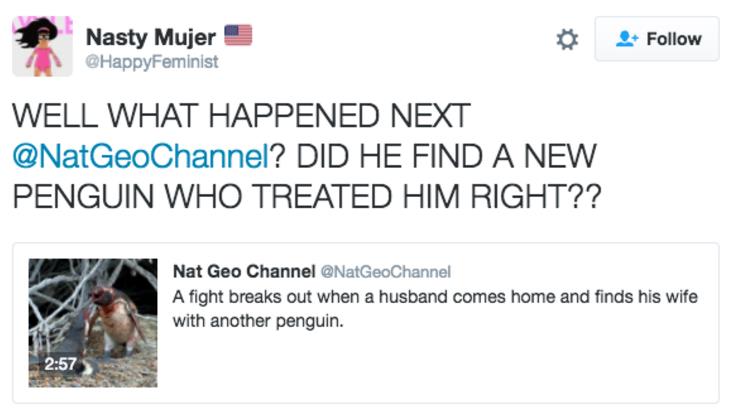Click the add-person icon in Follow
The image size is (742, 412).
[x=627, y=39]
